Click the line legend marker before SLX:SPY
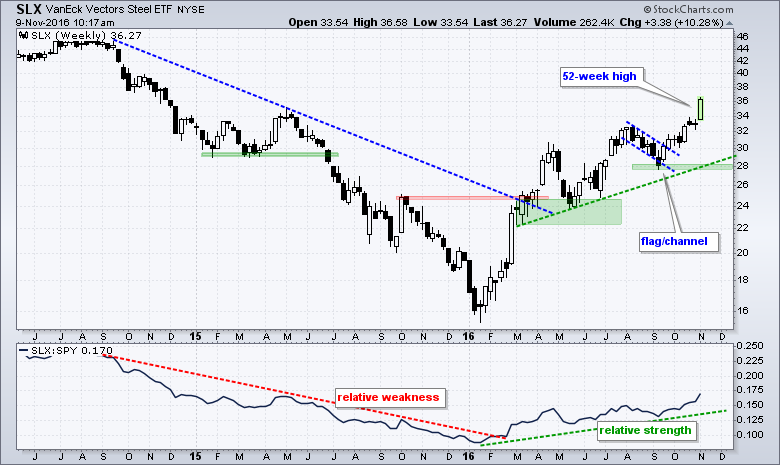Viewport: 780px width, 465px height. pos(24,351)
